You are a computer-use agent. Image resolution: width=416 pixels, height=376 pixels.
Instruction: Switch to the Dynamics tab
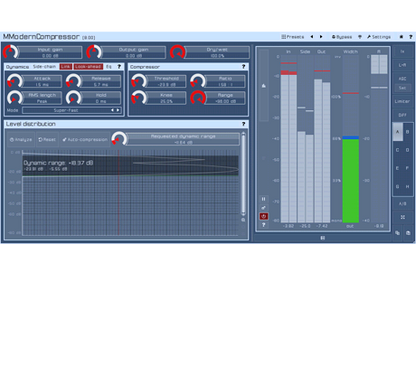click(18, 67)
